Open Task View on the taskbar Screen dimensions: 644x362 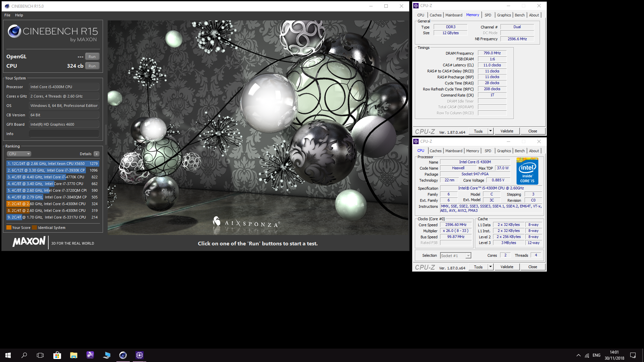coord(40,355)
